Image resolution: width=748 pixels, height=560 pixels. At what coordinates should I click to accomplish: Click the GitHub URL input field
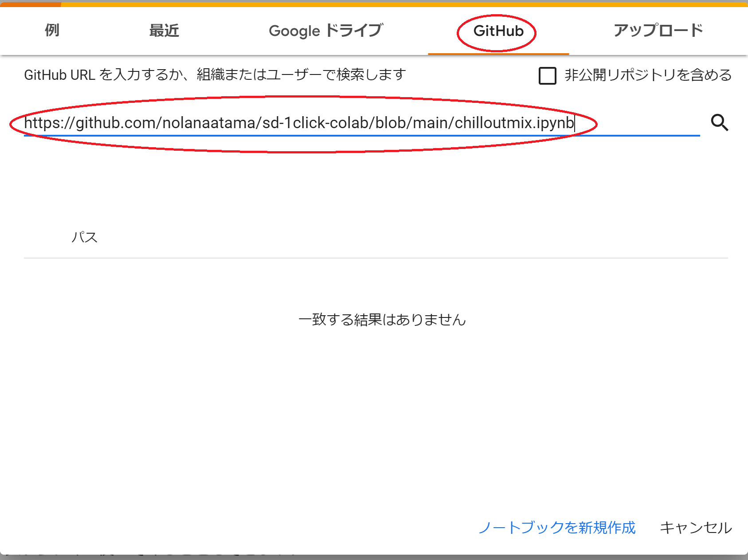(362, 123)
